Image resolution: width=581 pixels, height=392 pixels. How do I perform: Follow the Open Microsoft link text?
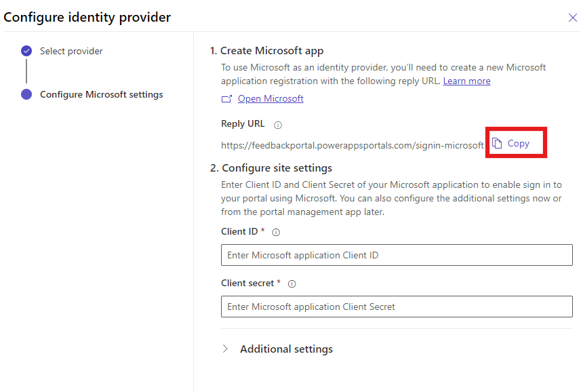point(271,99)
